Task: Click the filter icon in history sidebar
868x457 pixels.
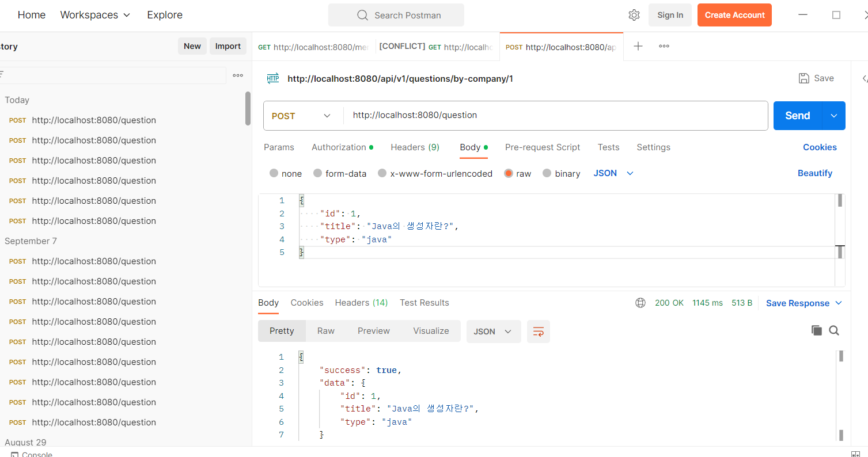Action: [x=2, y=75]
